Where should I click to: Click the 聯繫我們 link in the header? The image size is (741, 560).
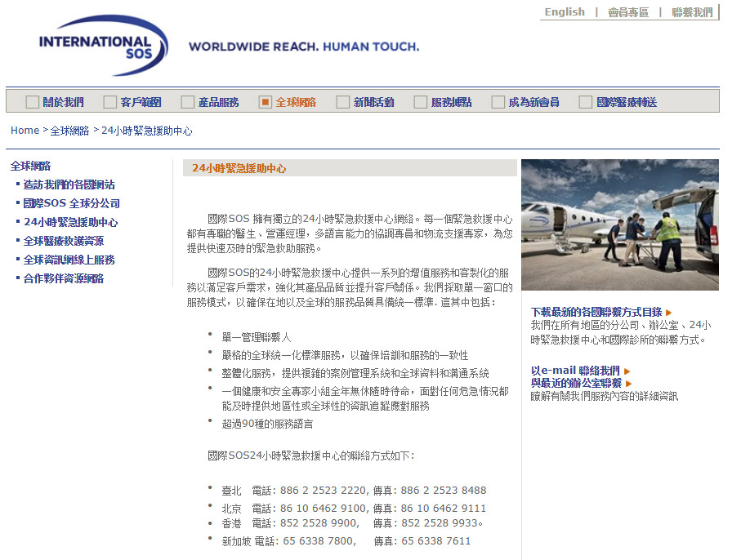point(691,12)
